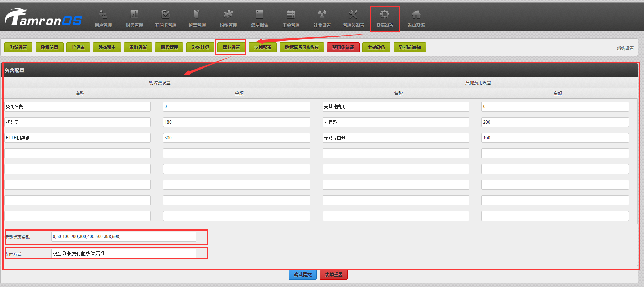Image resolution: width=644 pixels, height=287 pixels.
Task: Open 管理员设置 wrench tools icon
Action: tap(353, 15)
